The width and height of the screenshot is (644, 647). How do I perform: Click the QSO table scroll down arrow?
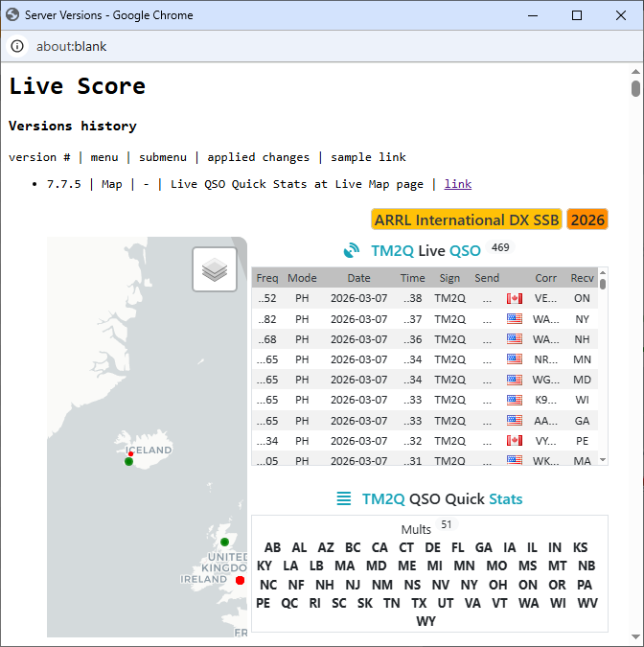[603, 460]
